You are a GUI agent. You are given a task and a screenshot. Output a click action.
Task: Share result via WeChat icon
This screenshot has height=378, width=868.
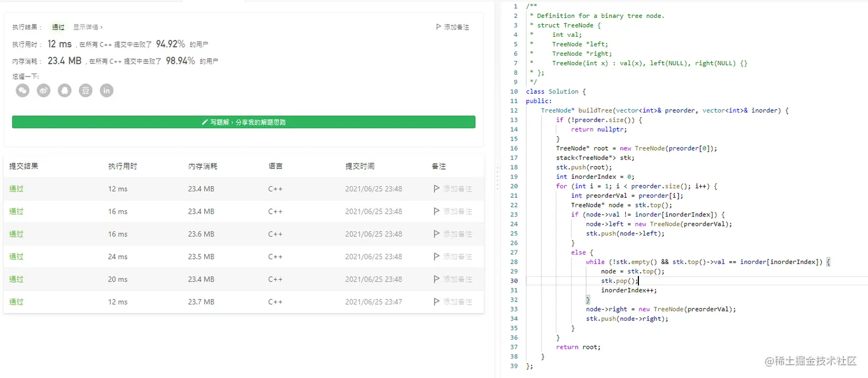click(x=22, y=90)
